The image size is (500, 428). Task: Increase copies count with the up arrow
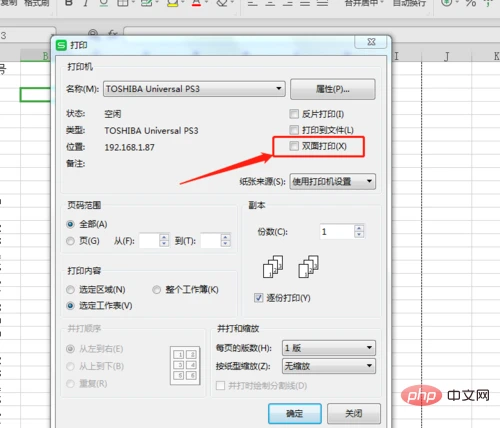(x=359, y=228)
